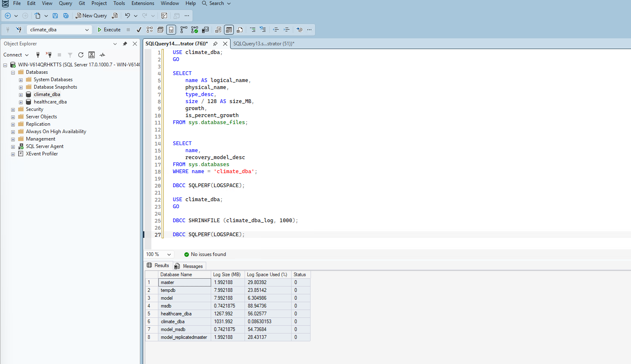The width and height of the screenshot is (631, 364).
Task: Click the Search box in menu bar
Action: (216, 3)
